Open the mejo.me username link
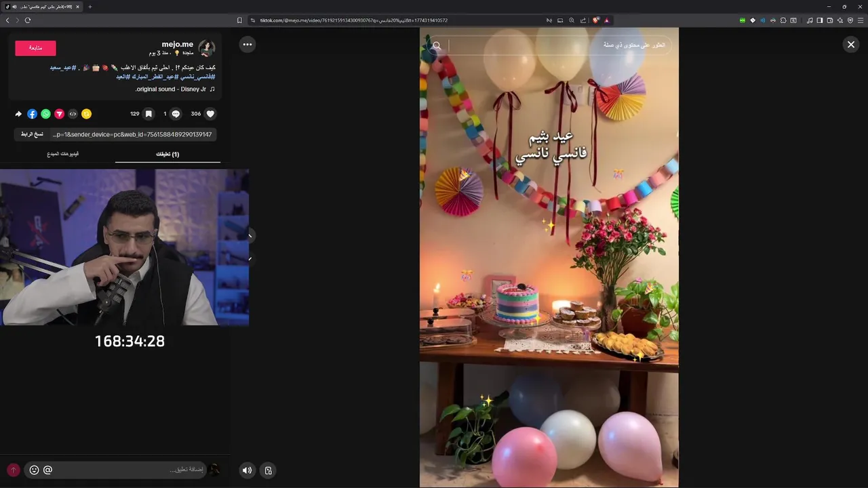This screenshot has width=868, height=488. 177,44
